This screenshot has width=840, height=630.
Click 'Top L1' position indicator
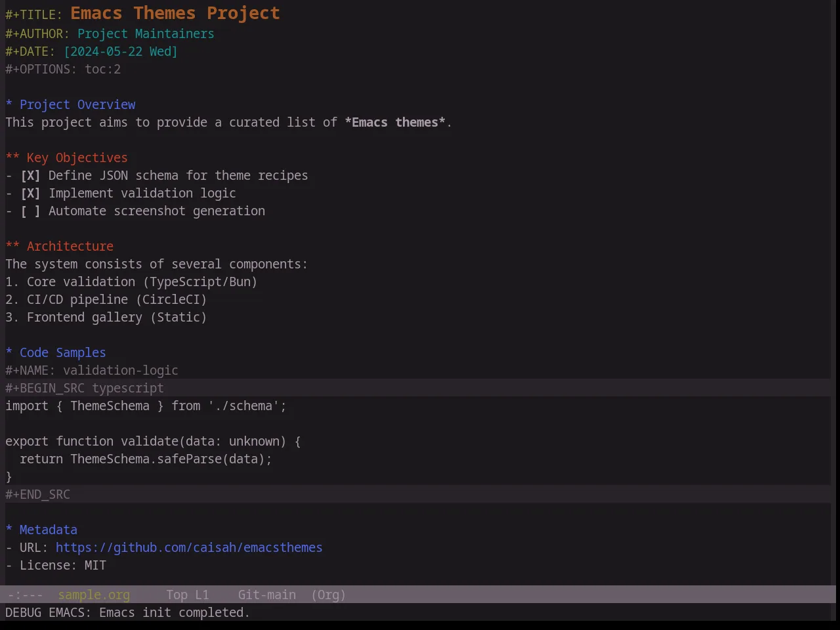188,595
